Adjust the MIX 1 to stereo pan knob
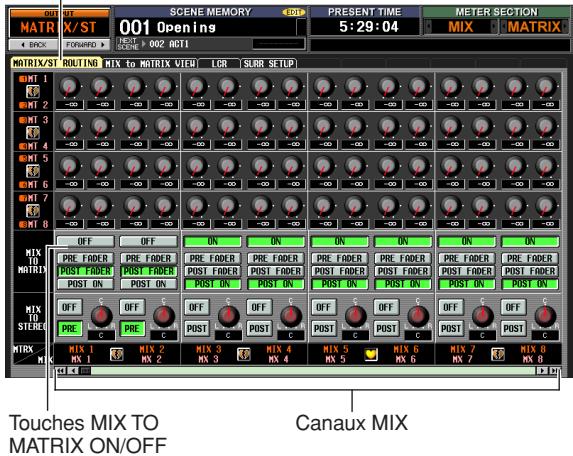 101,316
